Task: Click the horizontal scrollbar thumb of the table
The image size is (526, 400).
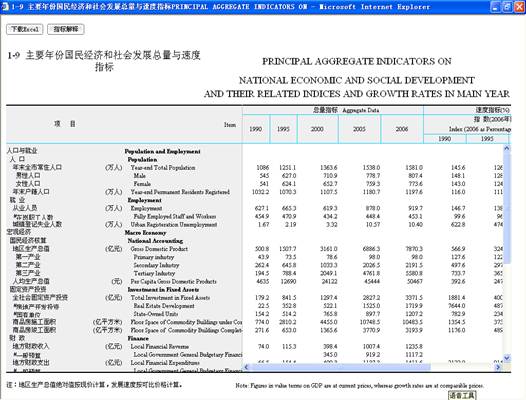Action: (x=340, y=367)
